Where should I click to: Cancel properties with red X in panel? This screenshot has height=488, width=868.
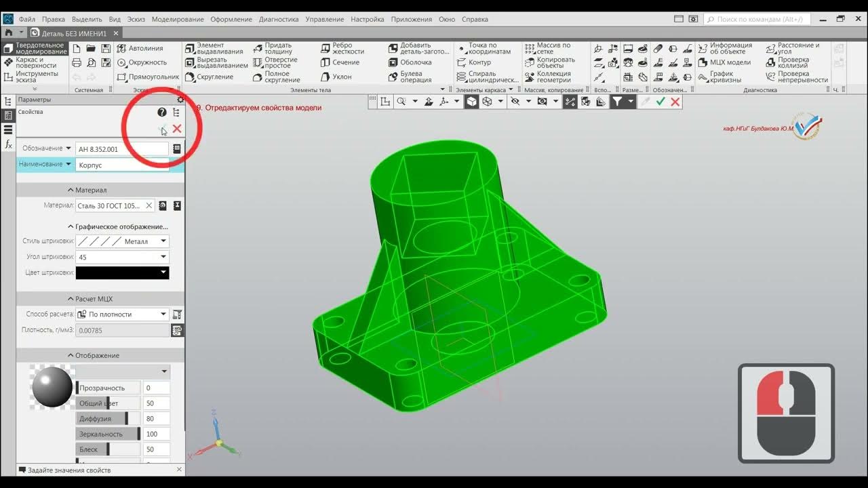pyautogui.click(x=177, y=129)
